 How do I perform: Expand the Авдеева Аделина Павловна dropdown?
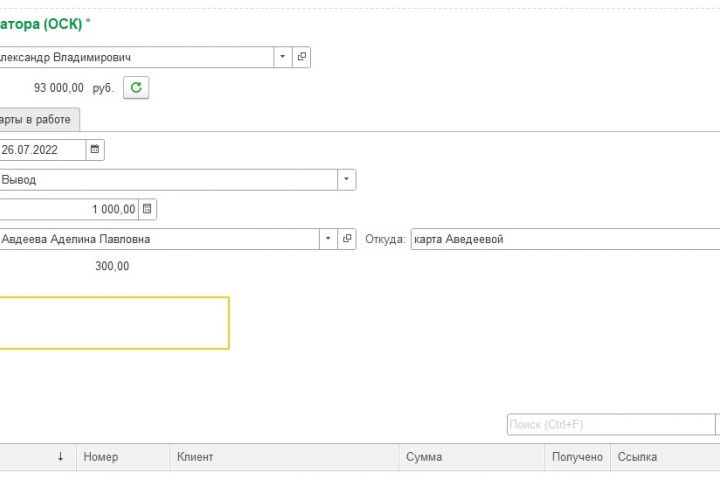[329, 239]
